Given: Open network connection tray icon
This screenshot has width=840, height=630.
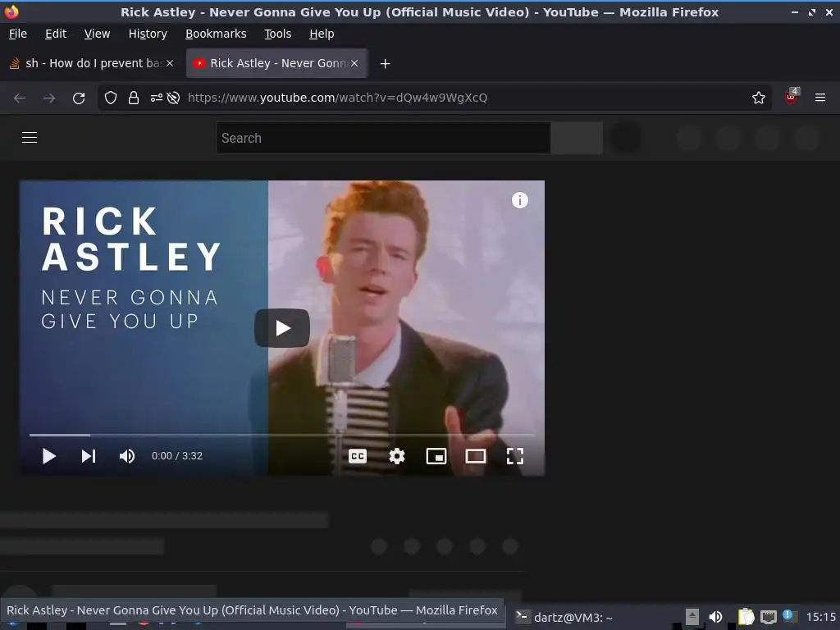Looking at the screenshot, I should 768,617.
